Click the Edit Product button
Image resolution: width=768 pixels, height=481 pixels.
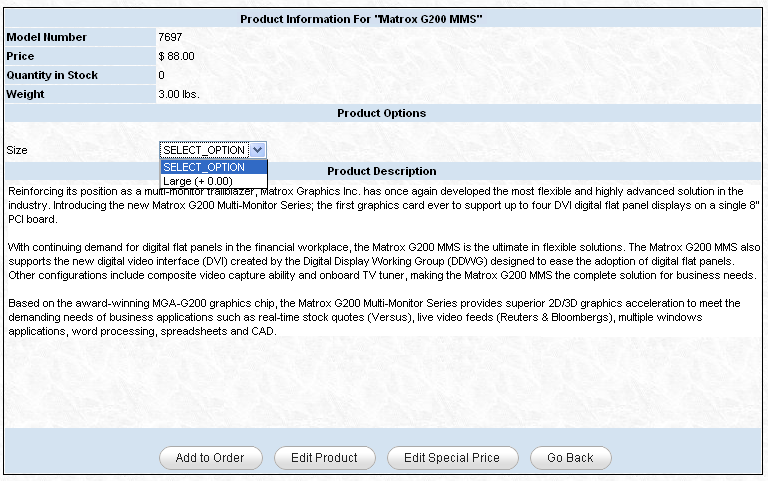pos(325,457)
